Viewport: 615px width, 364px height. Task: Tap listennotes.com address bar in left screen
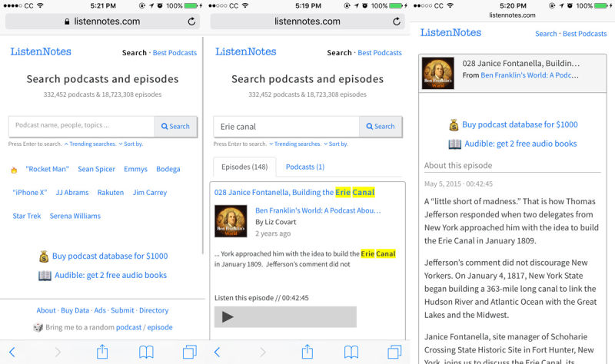point(102,22)
